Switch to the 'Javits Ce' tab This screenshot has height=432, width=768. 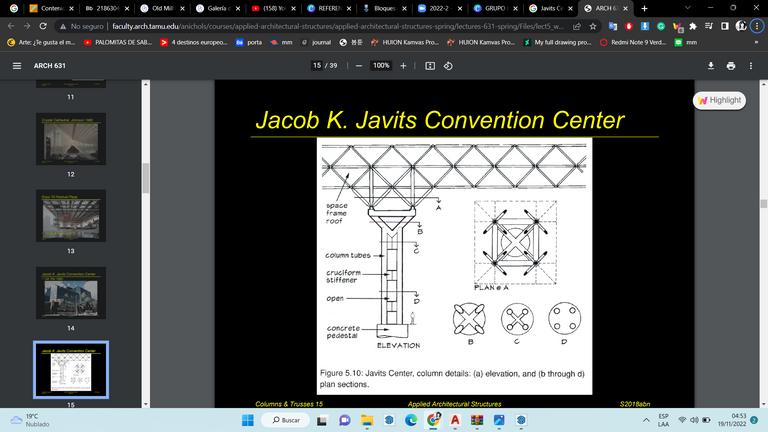[550, 8]
